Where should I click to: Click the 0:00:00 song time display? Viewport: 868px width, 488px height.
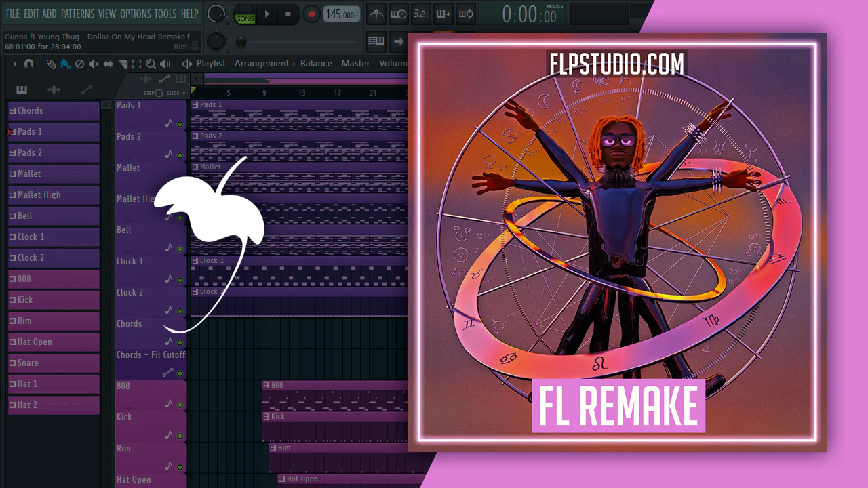coord(530,14)
